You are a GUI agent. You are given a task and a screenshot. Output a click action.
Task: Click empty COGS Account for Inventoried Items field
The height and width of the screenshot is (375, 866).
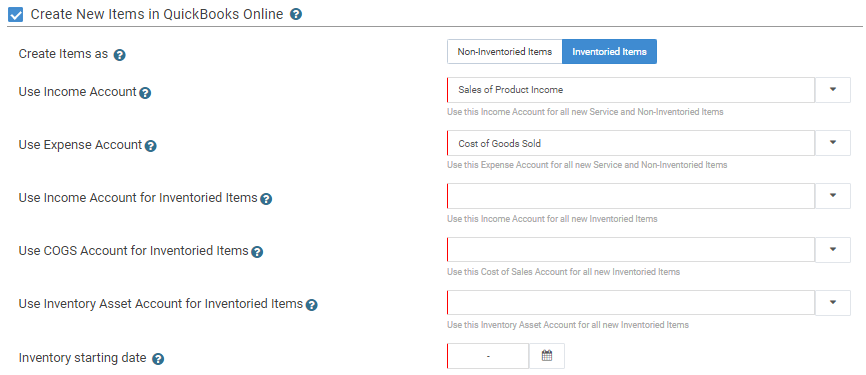(x=631, y=250)
